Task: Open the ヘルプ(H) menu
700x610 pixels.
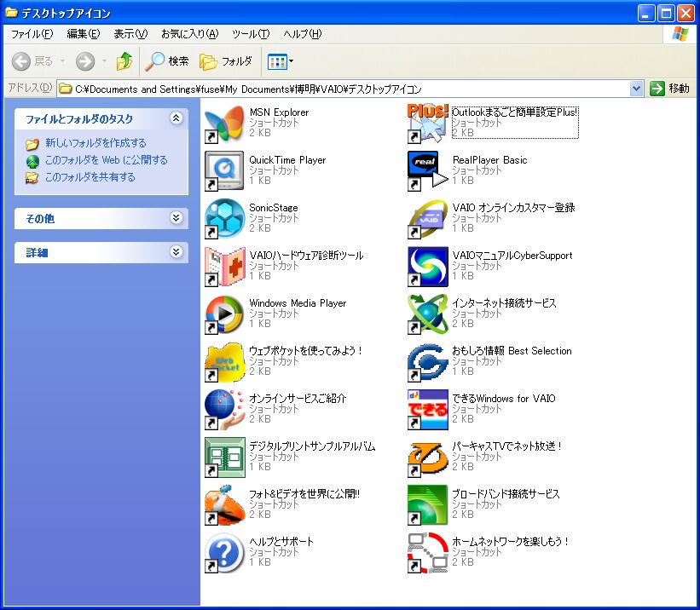Action: pyautogui.click(x=302, y=34)
